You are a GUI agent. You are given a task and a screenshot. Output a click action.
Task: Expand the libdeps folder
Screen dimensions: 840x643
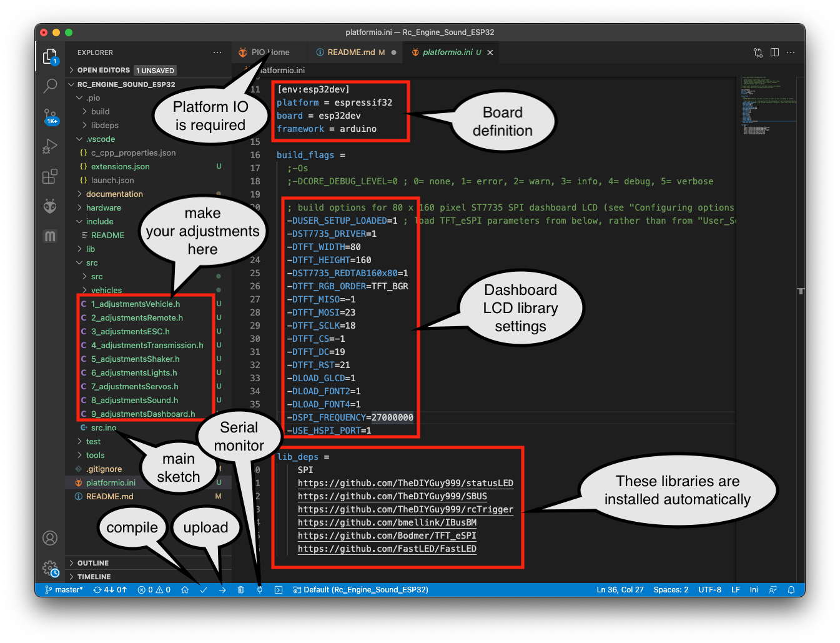point(149,126)
